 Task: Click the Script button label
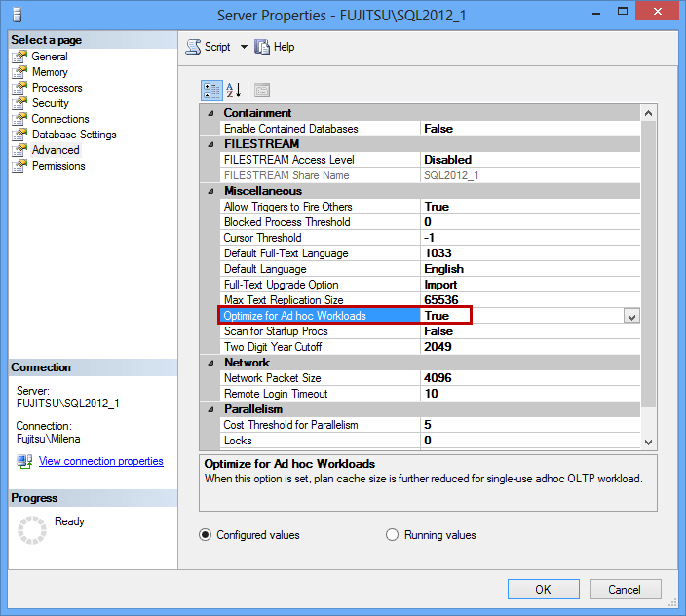tap(217, 47)
